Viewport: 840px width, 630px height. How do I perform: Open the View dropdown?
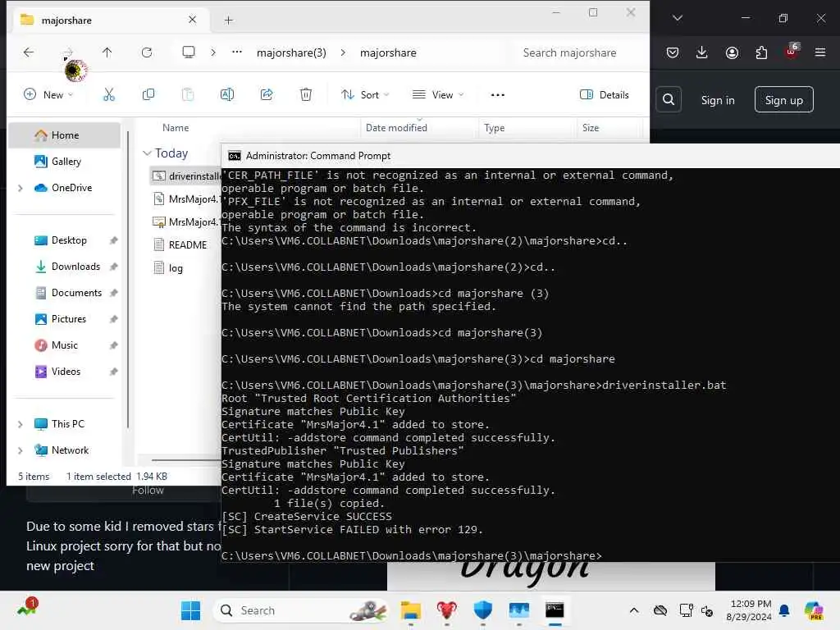coord(438,95)
